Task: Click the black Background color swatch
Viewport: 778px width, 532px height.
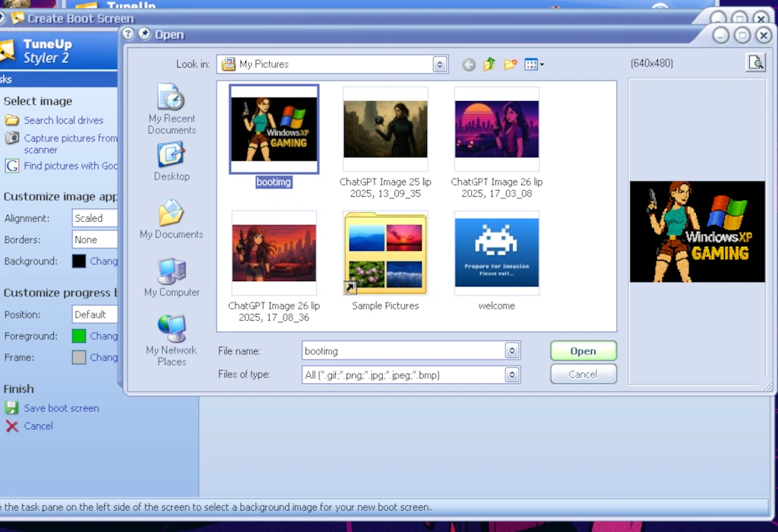Action: (x=79, y=261)
